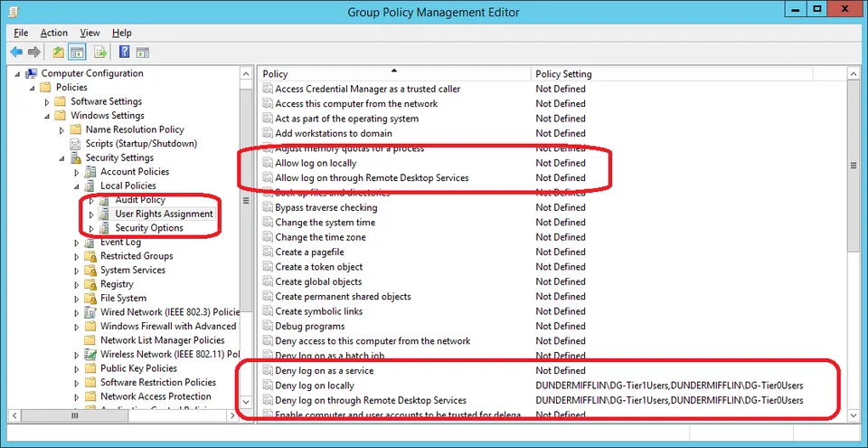This screenshot has width=868, height=448.
Task: Select Network List Manager Policies item
Action: (162, 340)
